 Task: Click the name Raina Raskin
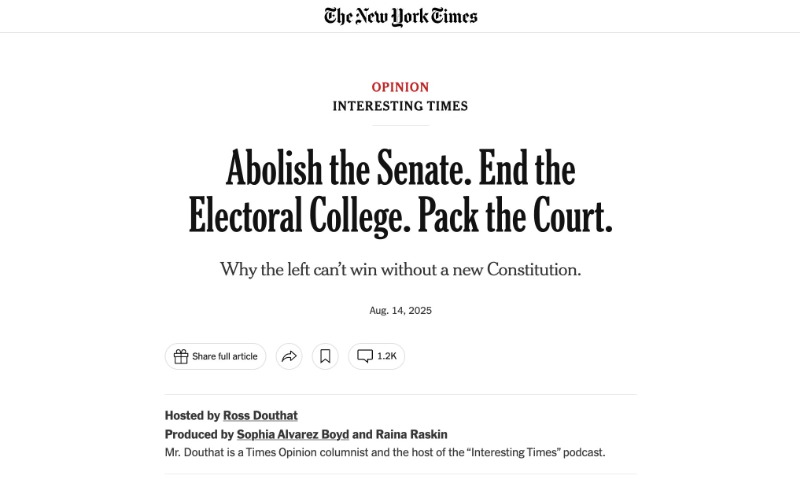pyautogui.click(x=412, y=435)
